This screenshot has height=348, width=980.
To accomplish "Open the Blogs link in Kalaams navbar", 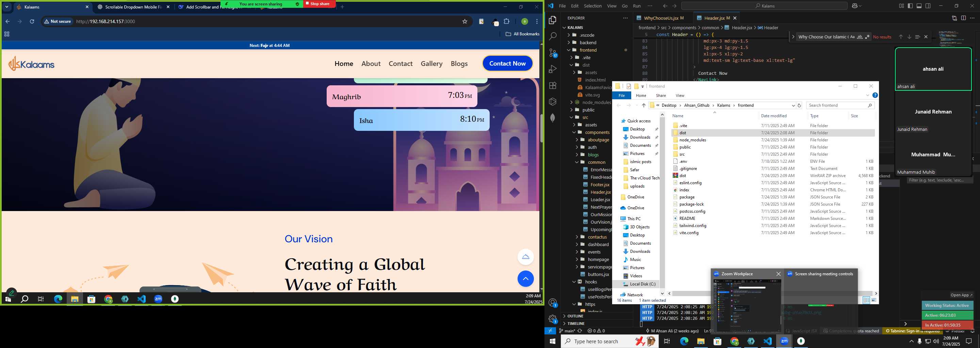I will click(459, 64).
